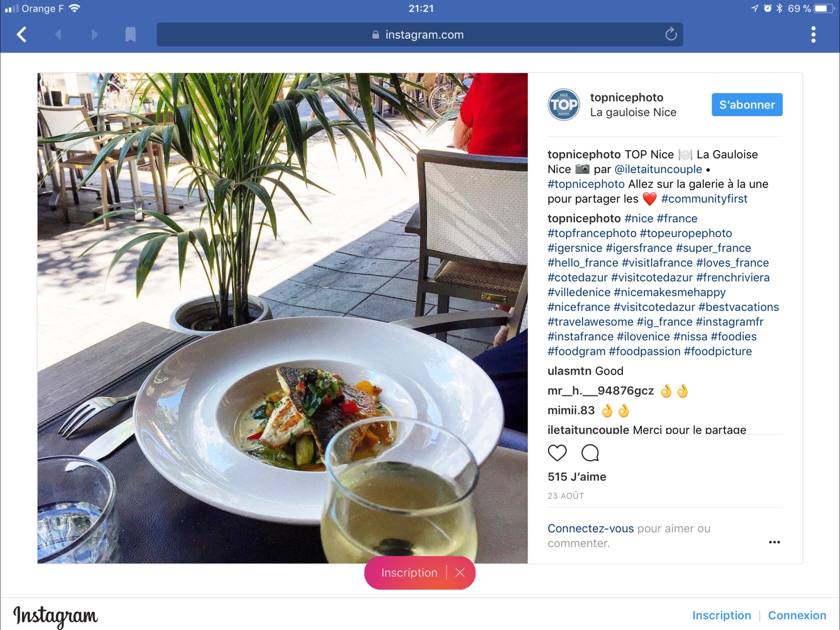The width and height of the screenshot is (840, 630).
Task: Open the Connectez-vous link
Action: pyautogui.click(x=590, y=528)
